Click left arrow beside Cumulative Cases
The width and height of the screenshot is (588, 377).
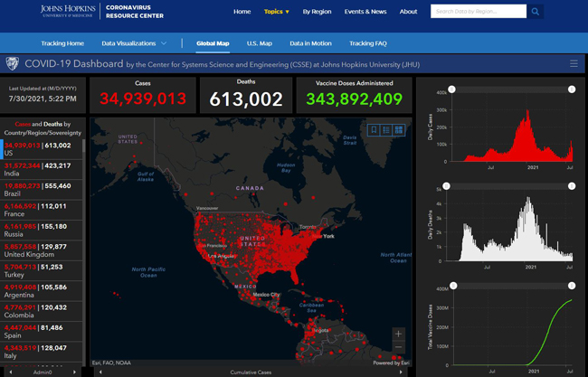[100, 372]
